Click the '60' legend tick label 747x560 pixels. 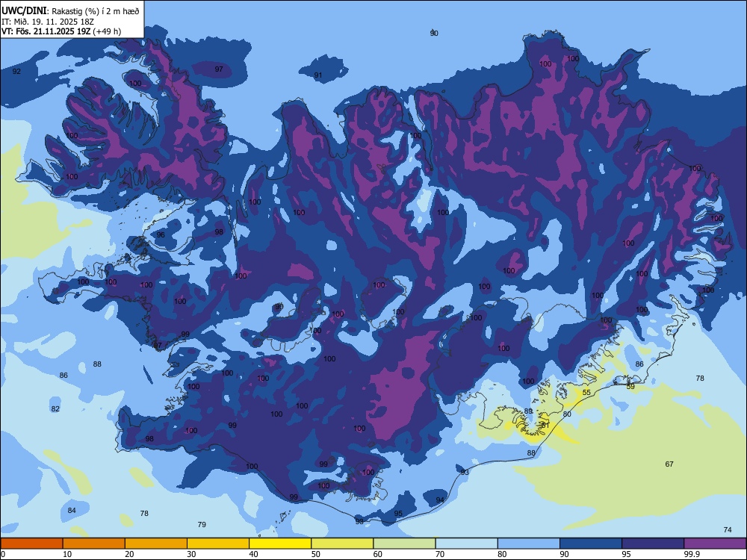(378, 554)
